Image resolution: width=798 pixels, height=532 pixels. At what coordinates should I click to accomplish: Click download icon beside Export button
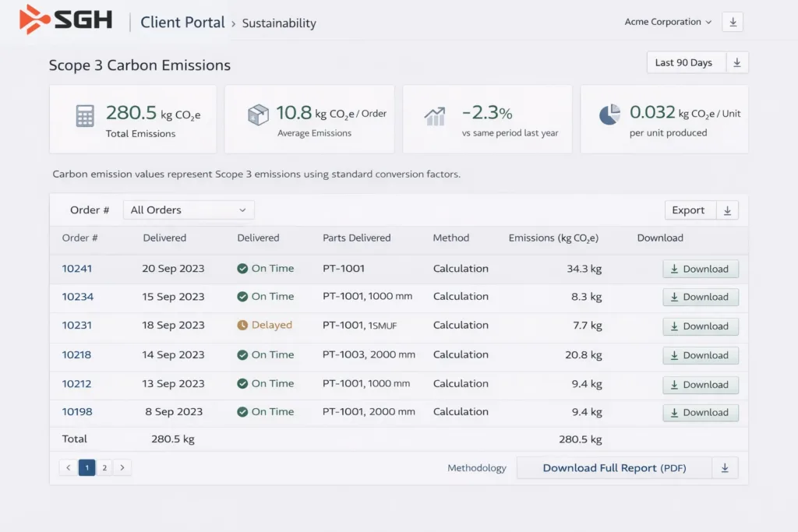pos(726,210)
